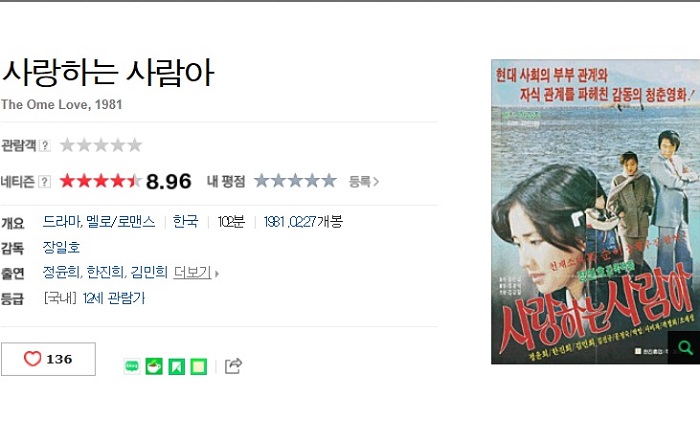Click the 한국 country link
The height and width of the screenshot is (440, 700).
tap(185, 221)
